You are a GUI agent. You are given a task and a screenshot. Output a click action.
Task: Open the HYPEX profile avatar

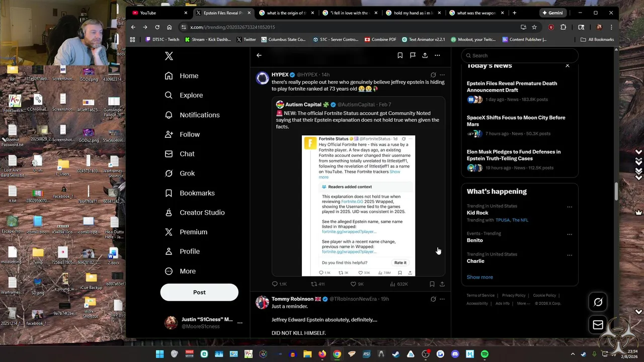pos(263,78)
